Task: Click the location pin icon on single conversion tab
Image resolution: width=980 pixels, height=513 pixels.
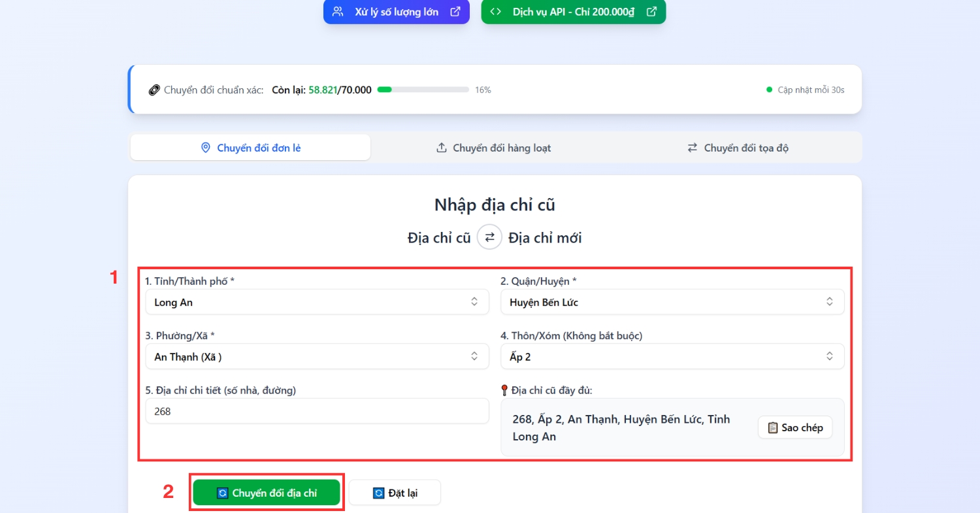Action: pos(206,148)
